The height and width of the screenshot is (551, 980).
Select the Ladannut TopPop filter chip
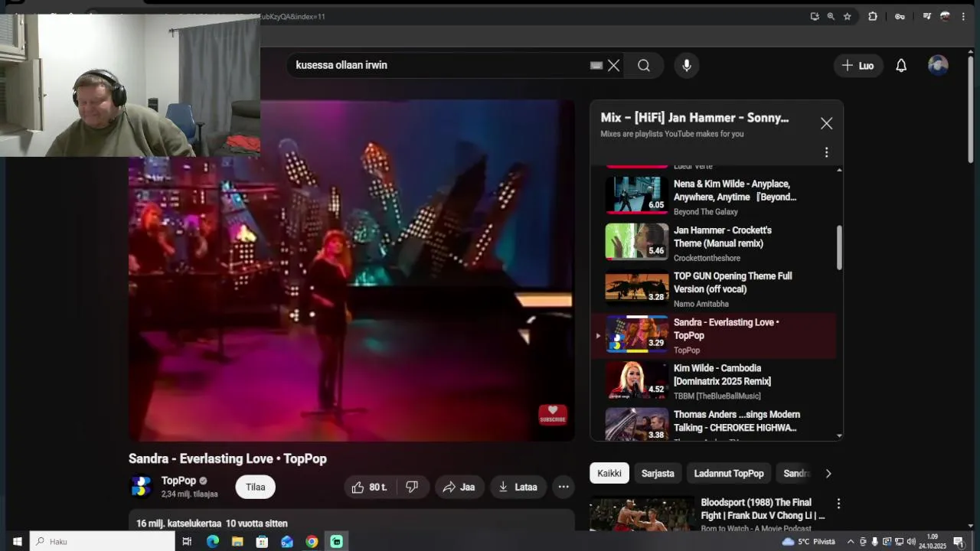729,474
